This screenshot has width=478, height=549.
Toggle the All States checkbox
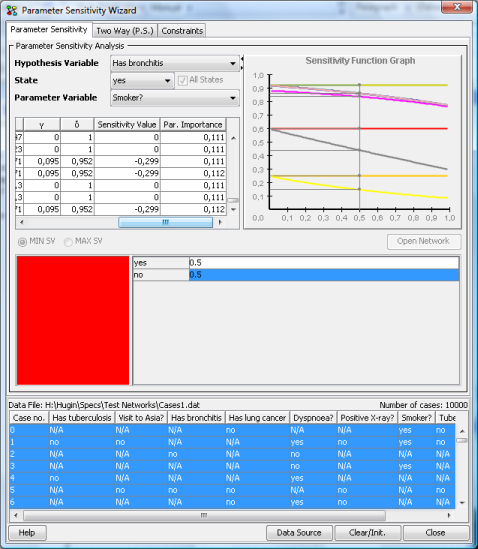[x=182, y=81]
